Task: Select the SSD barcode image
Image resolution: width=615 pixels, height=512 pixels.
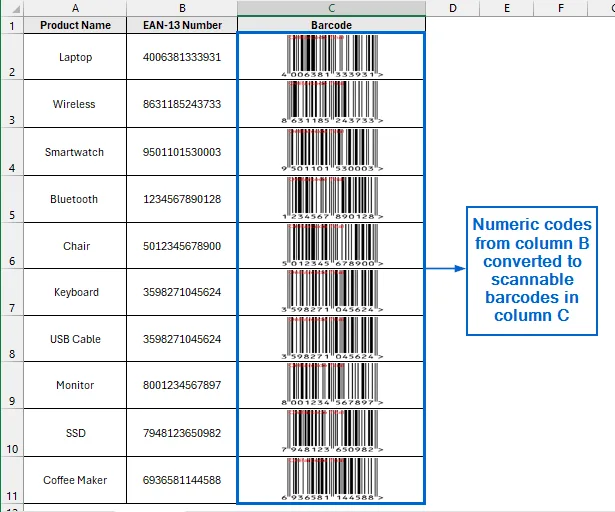Action: point(332,432)
